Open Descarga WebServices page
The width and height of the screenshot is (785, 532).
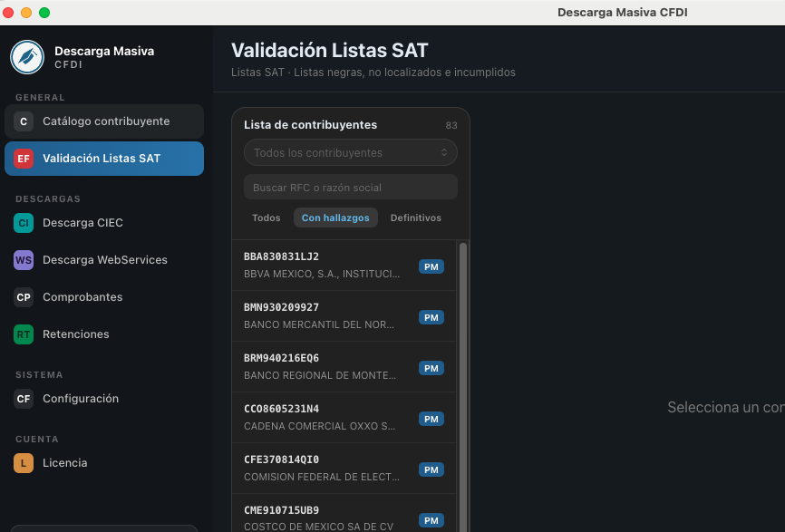pyautogui.click(x=104, y=260)
